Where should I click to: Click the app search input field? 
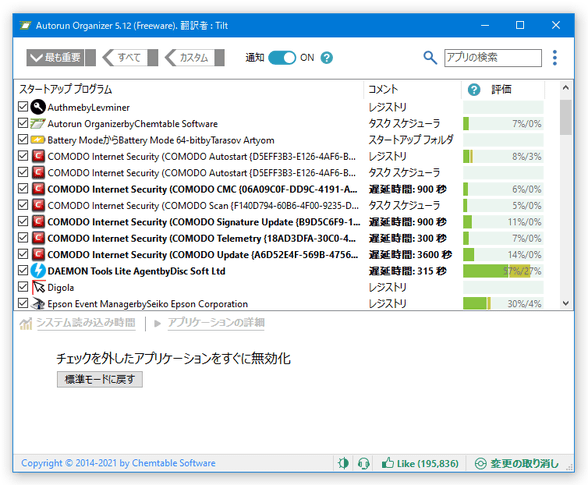[x=493, y=58]
